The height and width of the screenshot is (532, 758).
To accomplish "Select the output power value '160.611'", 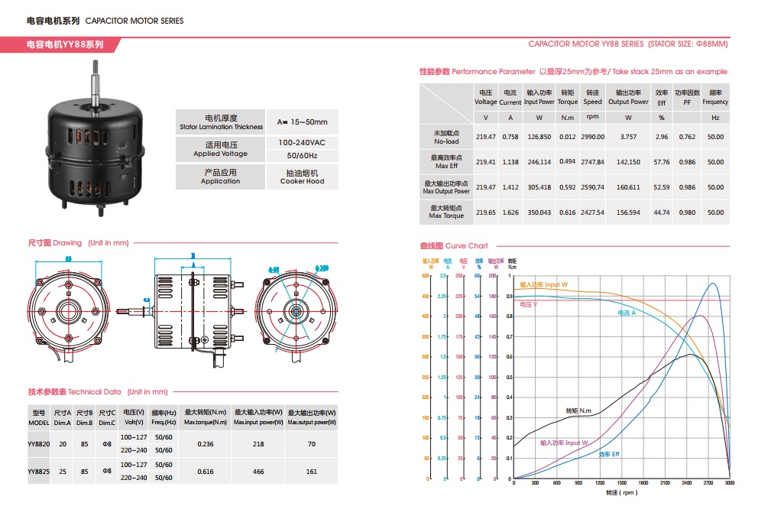I will point(628,187).
